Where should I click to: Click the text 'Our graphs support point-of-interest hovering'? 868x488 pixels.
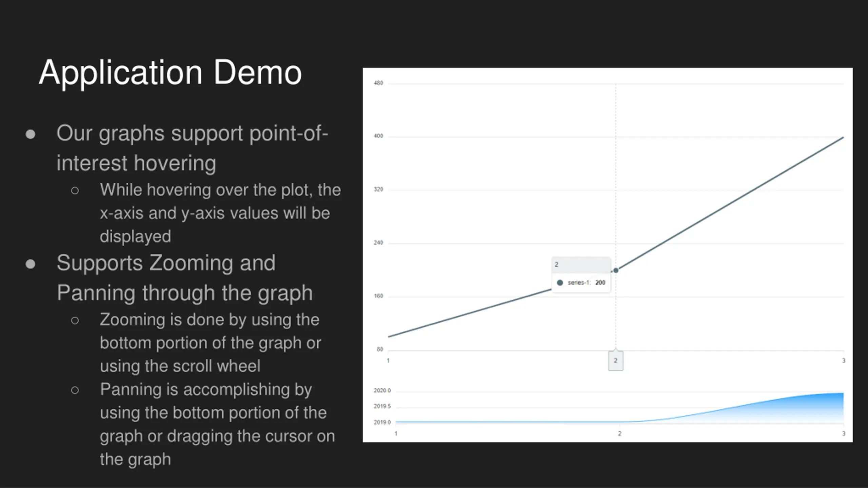(192, 148)
